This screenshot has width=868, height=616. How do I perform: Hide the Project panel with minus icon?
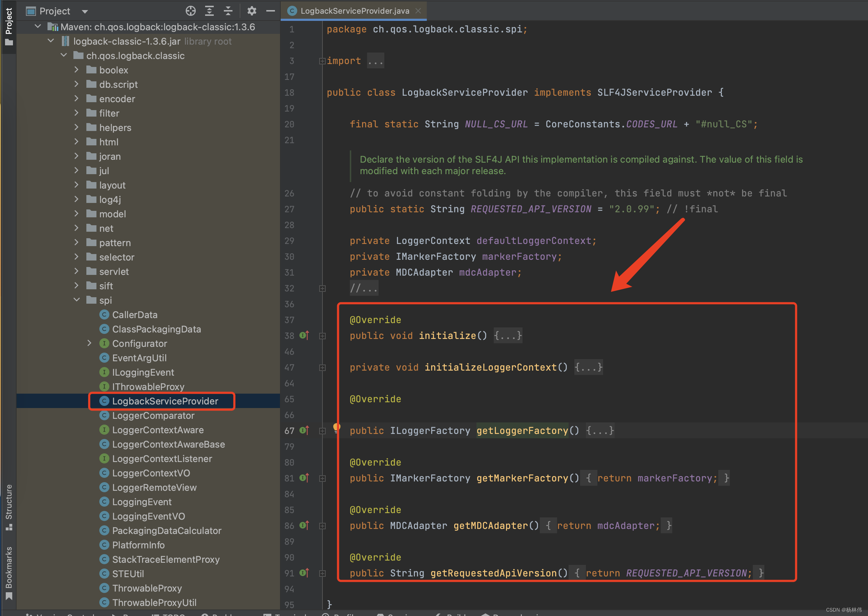271,11
